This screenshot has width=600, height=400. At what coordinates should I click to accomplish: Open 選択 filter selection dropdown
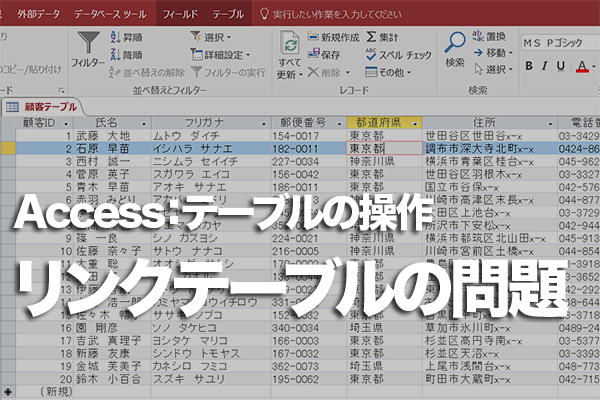coord(211,37)
